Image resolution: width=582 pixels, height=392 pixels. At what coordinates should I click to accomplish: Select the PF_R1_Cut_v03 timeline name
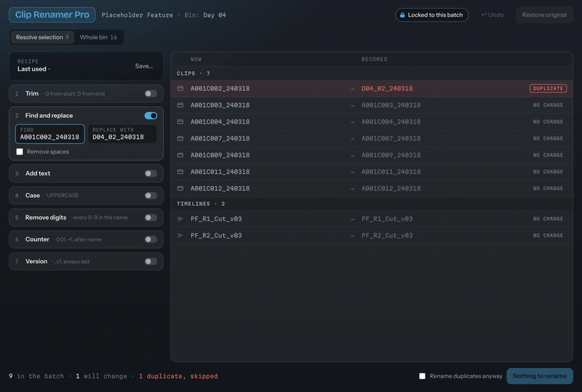click(216, 219)
